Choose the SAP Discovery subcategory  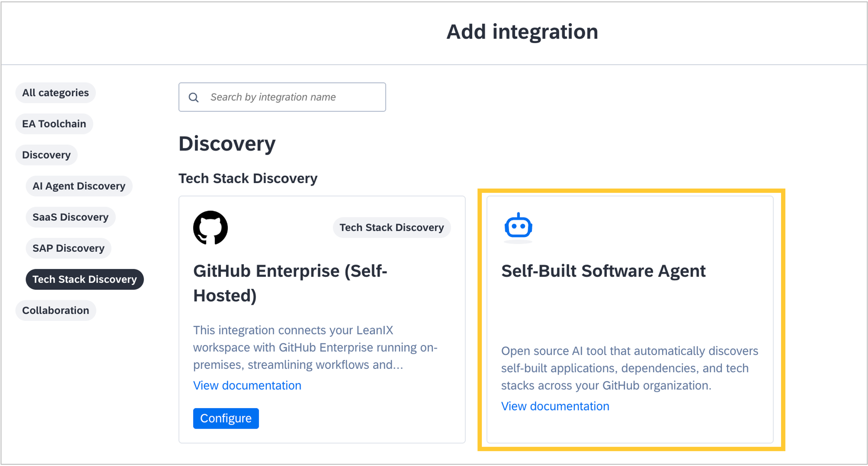(68, 248)
